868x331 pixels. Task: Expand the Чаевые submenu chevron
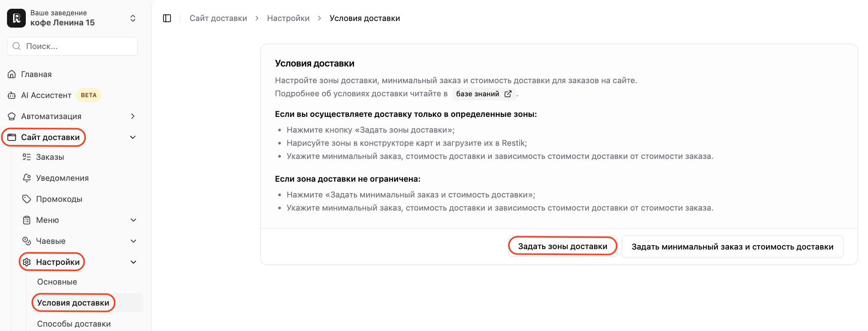133,241
